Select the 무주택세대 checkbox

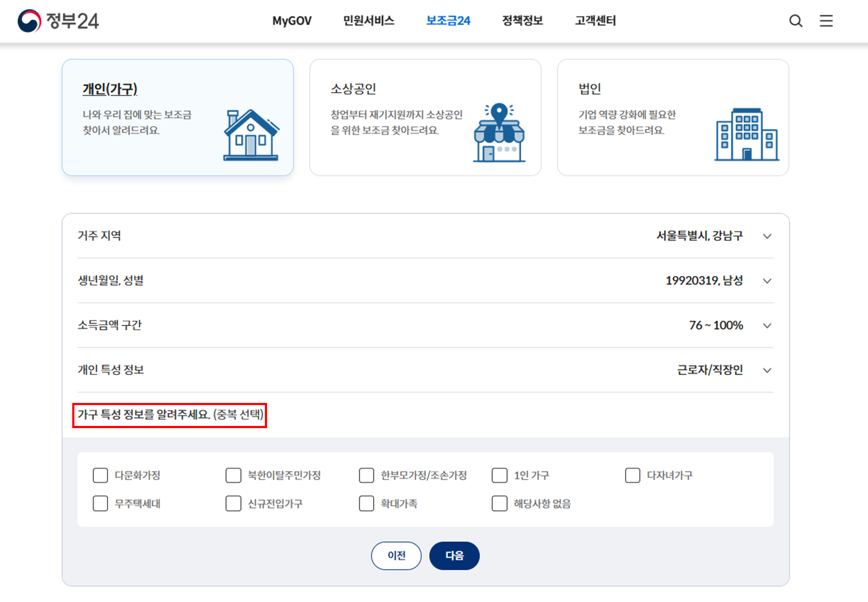[x=100, y=504]
